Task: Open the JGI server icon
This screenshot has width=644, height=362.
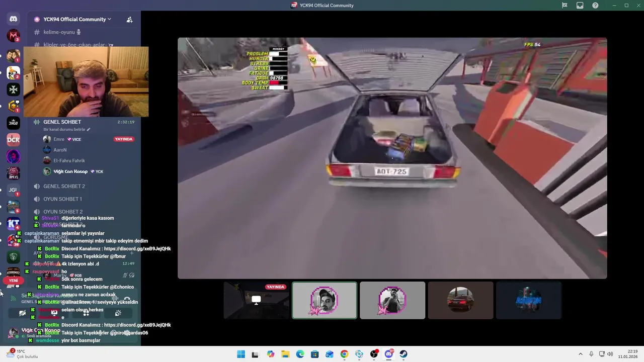Action: 14,190
